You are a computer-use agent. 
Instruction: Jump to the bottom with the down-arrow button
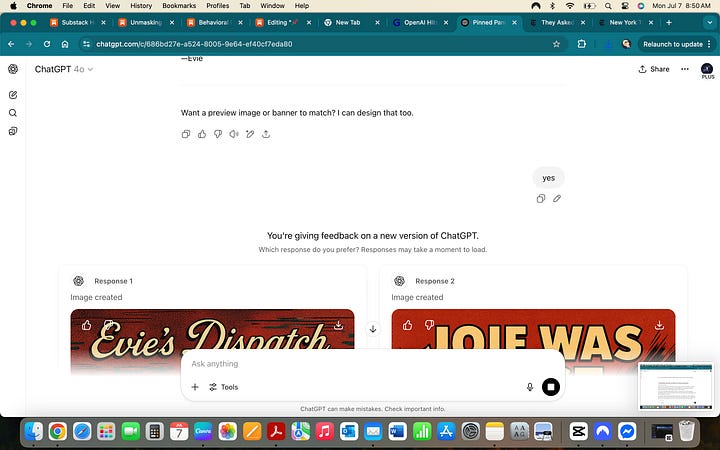tap(373, 329)
